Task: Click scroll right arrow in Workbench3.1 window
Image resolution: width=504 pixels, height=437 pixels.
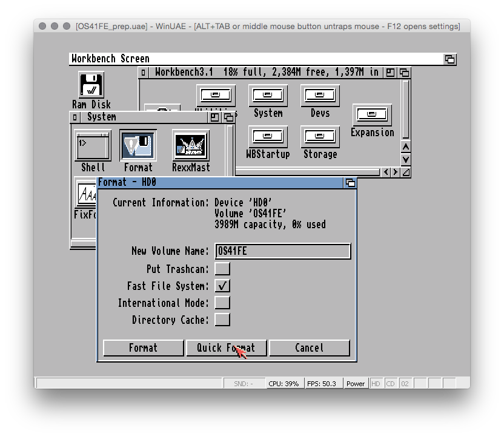Action: point(396,172)
